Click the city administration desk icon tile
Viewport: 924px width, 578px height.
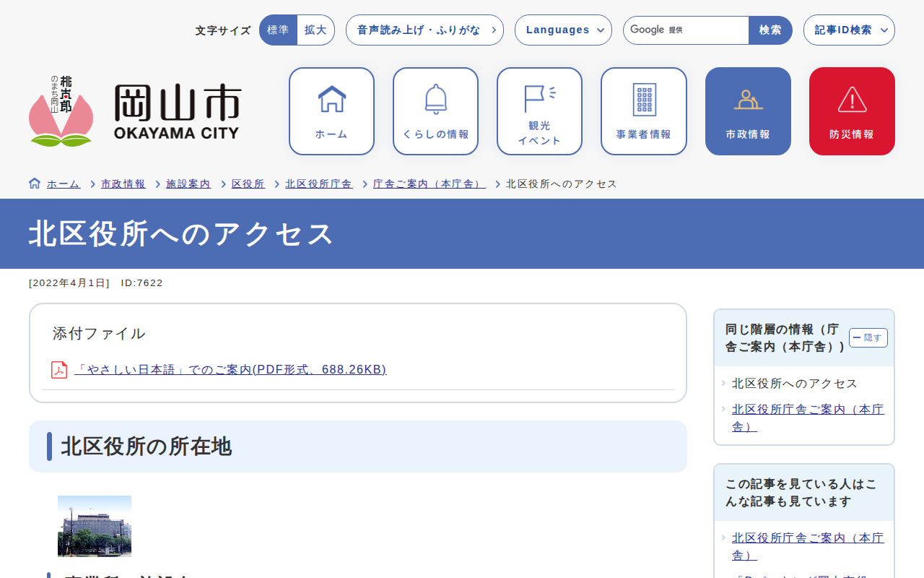pos(748,111)
